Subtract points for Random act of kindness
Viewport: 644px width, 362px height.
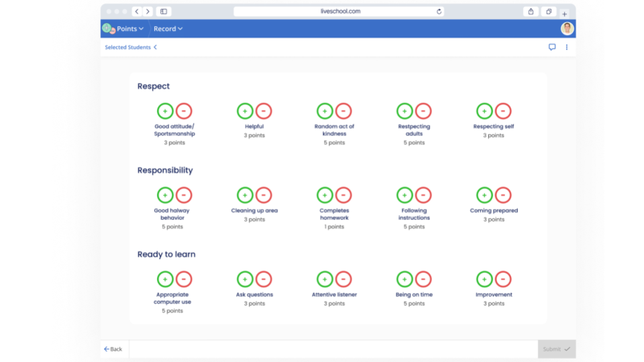(x=343, y=111)
